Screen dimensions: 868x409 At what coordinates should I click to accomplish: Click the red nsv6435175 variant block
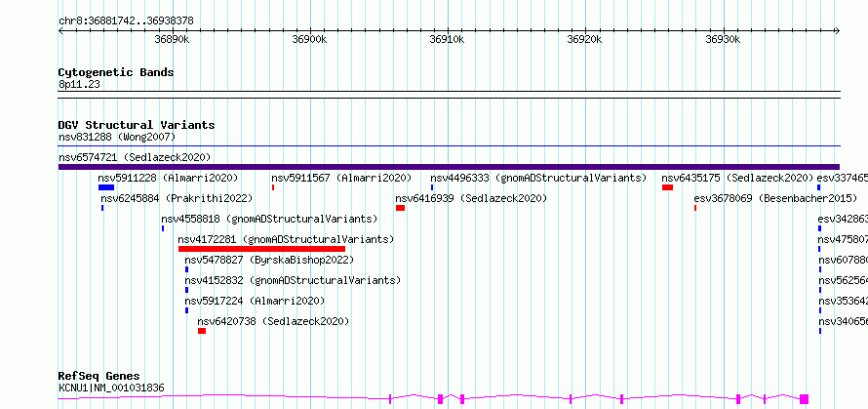pyautogui.click(x=667, y=187)
